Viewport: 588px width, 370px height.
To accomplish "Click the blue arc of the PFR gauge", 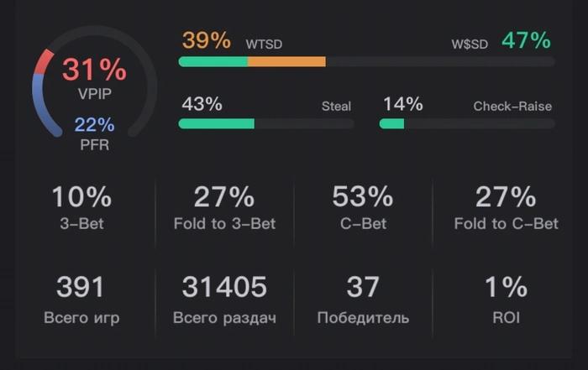I will 39,104.
